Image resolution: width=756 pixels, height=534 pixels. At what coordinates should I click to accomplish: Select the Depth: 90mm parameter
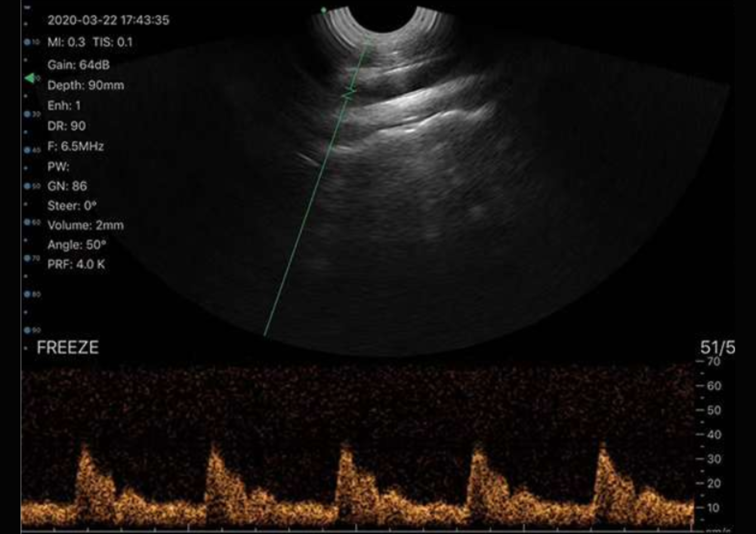[x=86, y=85]
